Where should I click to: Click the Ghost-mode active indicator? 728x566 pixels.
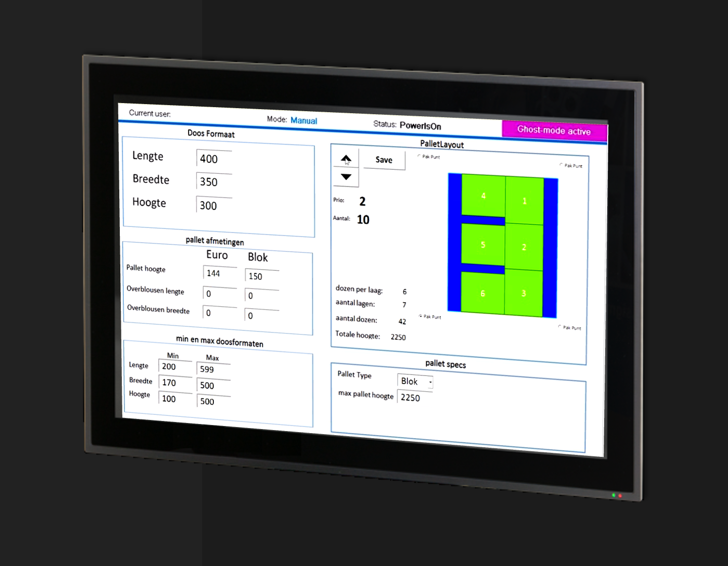(554, 130)
